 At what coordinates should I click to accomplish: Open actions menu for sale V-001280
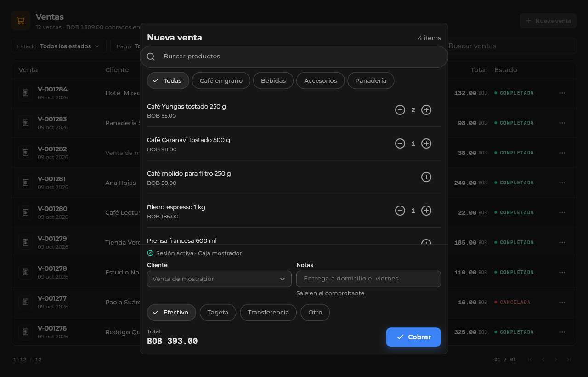coord(562,212)
